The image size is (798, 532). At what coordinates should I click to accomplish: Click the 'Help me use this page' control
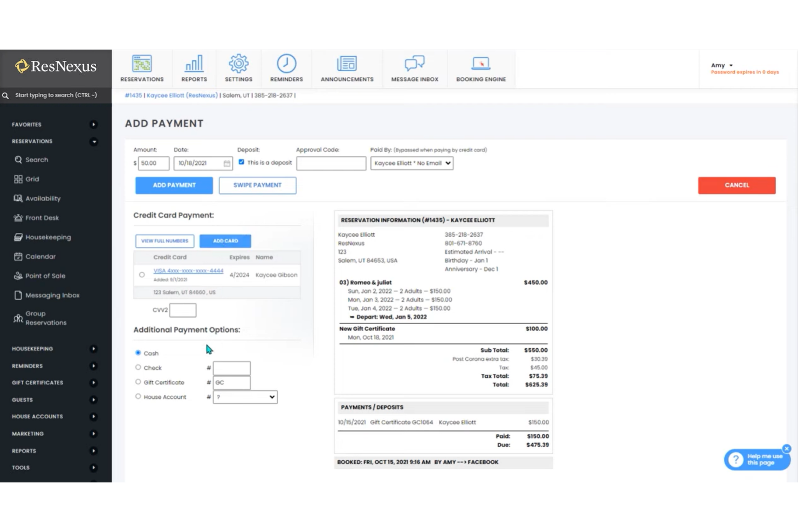pyautogui.click(x=757, y=459)
